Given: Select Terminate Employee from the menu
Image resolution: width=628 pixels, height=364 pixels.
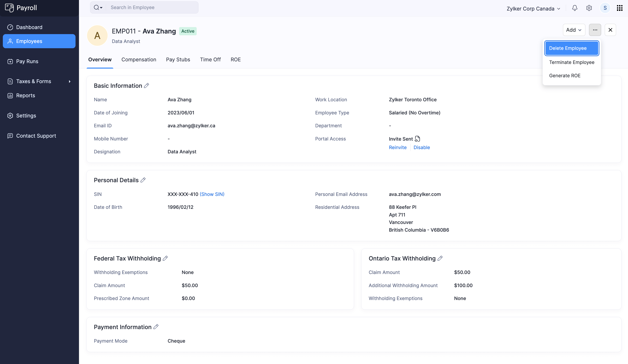Looking at the screenshot, I should click(x=572, y=62).
